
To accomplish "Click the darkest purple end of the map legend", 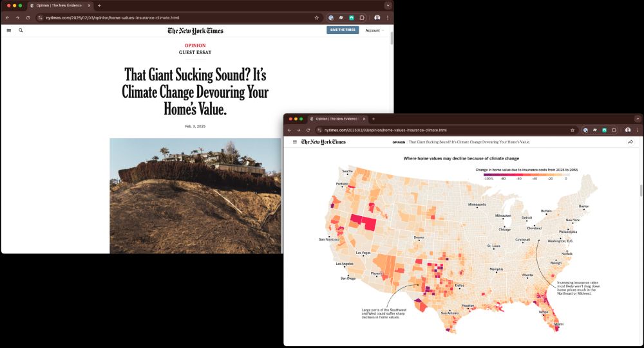I will coord(489,174).
